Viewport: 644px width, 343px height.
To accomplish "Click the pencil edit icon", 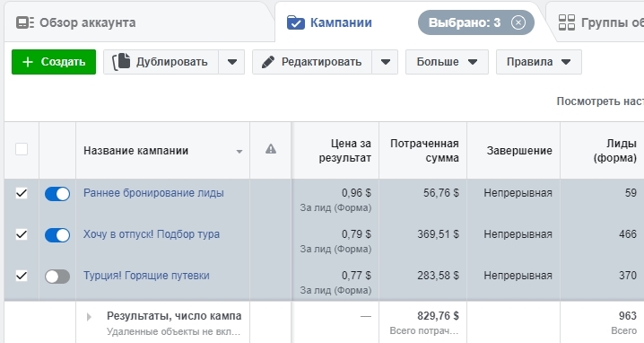I will click(268, 62).
